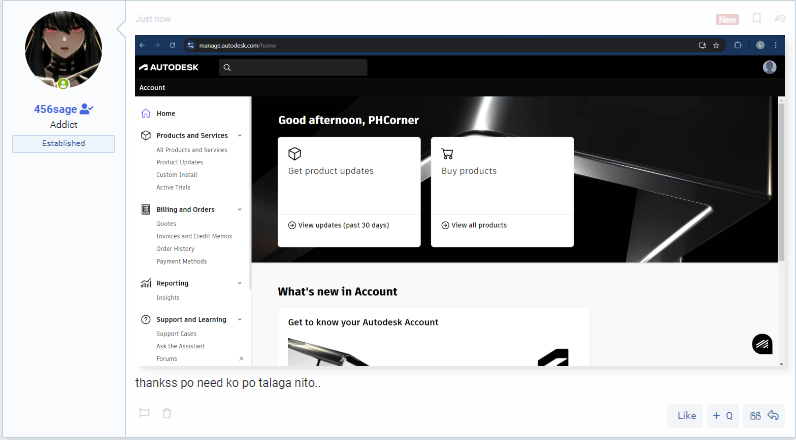
Task: Click the Established badge
Action: [x=63, y=144]
